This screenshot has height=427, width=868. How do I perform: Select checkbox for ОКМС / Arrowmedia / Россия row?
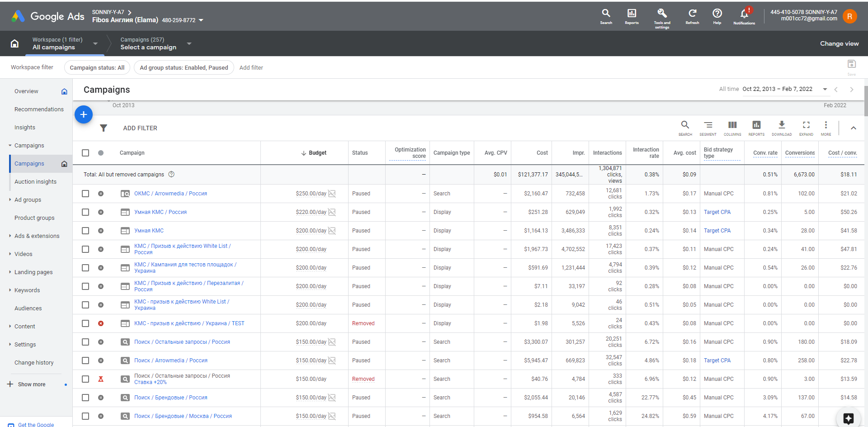tap(85, 194)
